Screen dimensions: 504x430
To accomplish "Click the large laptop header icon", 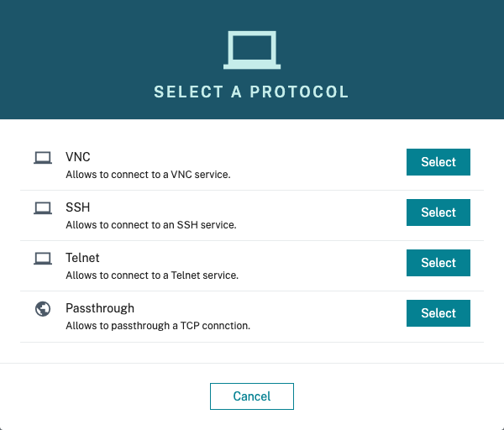I will click(x=251, y=50).
